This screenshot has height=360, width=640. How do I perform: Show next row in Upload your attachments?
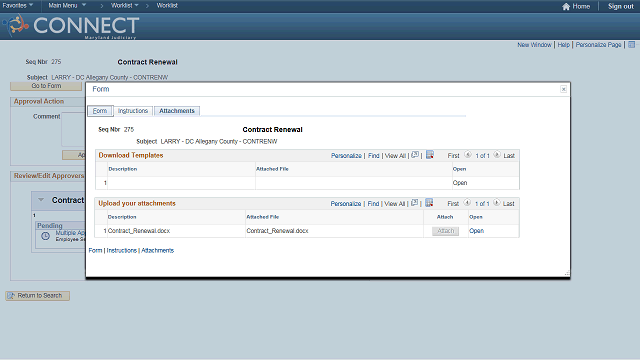click(x=496, y=203)
